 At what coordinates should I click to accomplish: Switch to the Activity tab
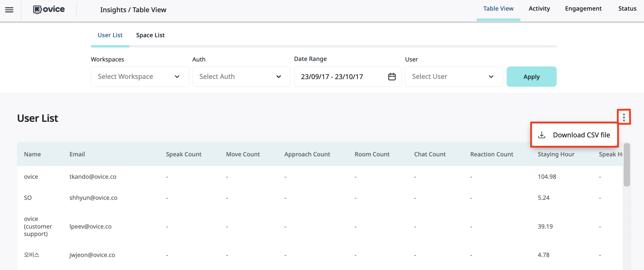(x=539, y=9)
